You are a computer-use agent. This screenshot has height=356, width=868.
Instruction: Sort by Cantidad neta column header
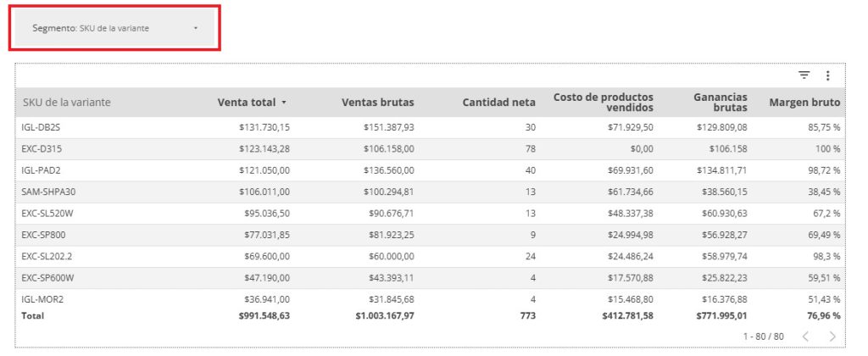point(498,103)
